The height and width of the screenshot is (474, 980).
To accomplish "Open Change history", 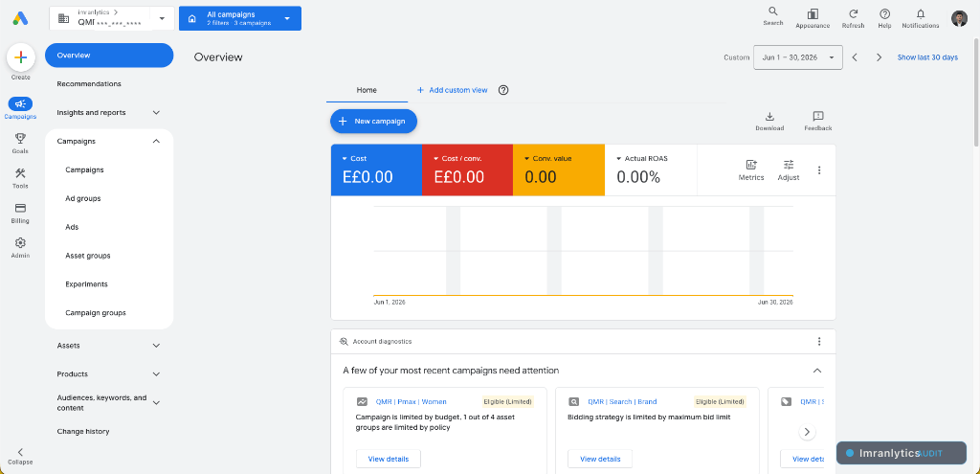I will [x=83, y=432].
